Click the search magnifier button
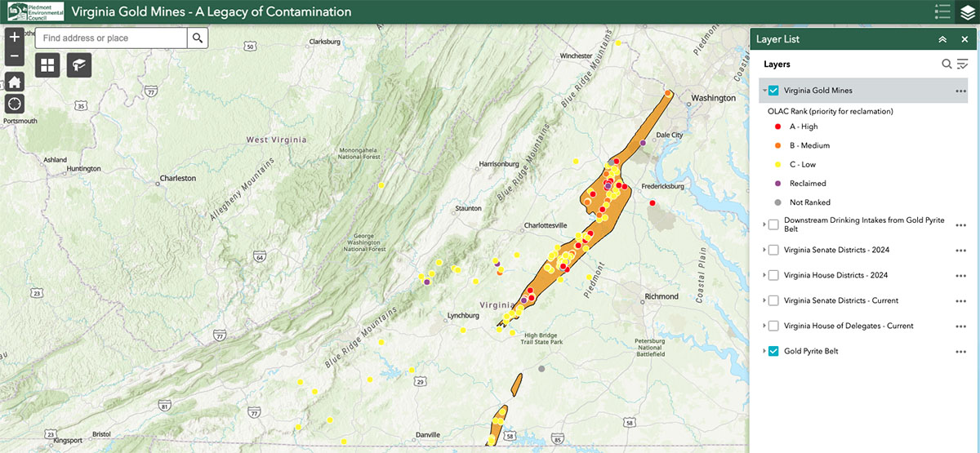 197,38
